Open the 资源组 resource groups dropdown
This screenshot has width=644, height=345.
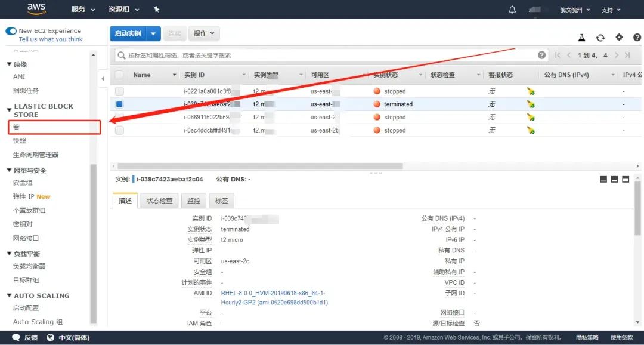(x=123, y=10)
